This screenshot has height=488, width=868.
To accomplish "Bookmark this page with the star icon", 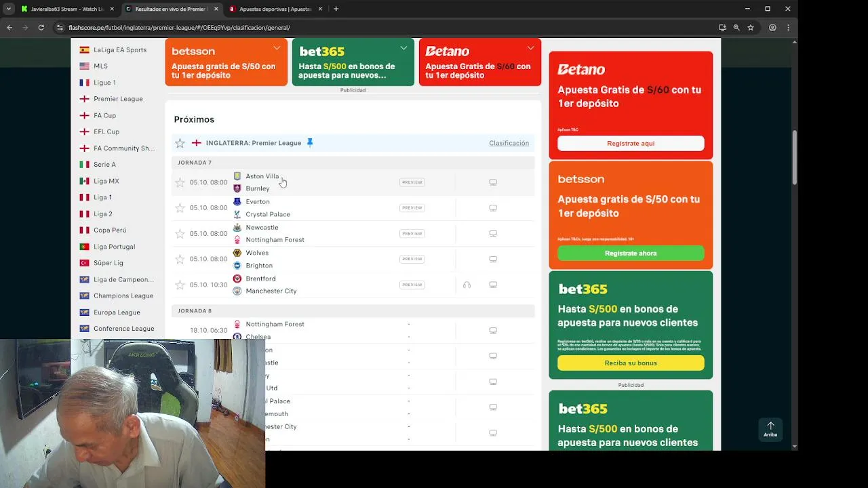I will click(x=751, y=28).
